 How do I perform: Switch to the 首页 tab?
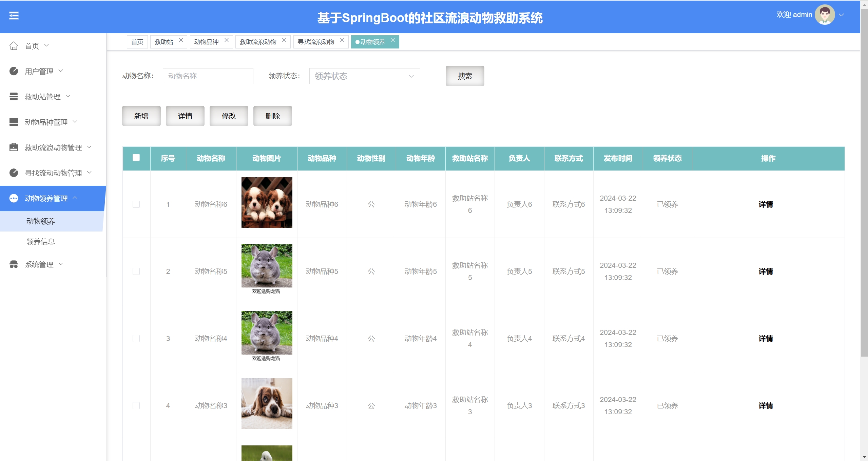[x=137, y=42]
